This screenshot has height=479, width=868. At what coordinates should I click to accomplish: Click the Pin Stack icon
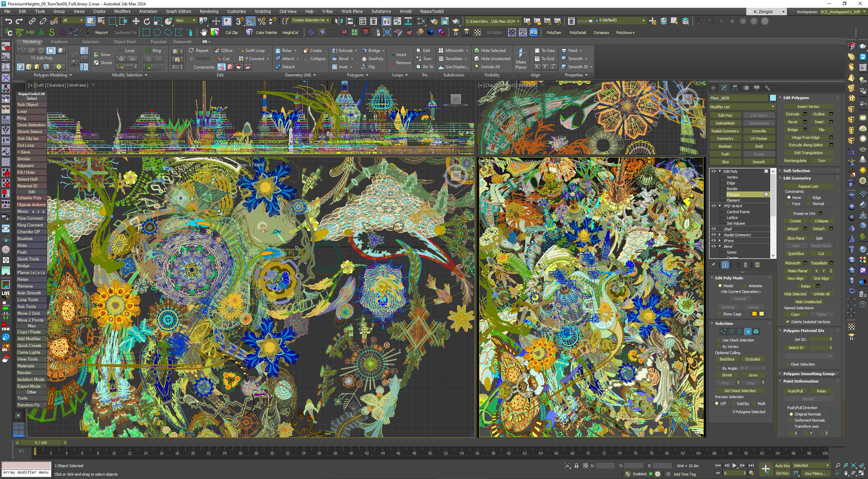pyautogui.click(x=713, y=265)
